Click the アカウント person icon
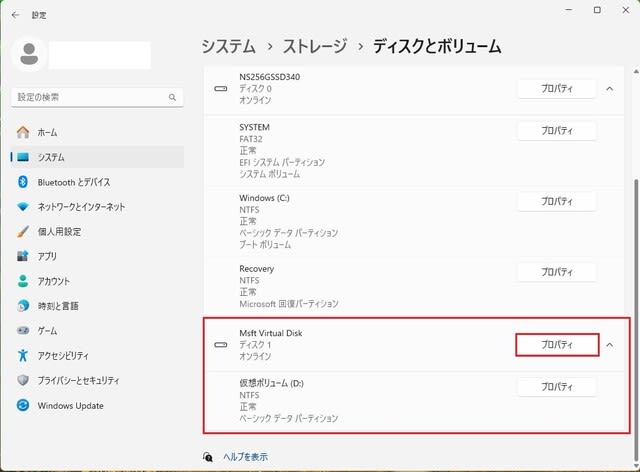The width and height of the screenshot is (640, 472). pyautogui.click(x=23, y=281)
